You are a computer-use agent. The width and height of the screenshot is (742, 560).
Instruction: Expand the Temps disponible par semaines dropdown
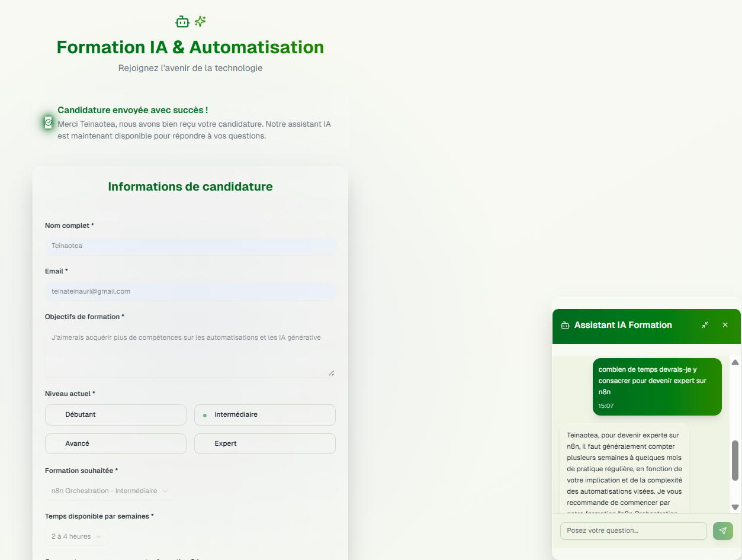(76, 536)
